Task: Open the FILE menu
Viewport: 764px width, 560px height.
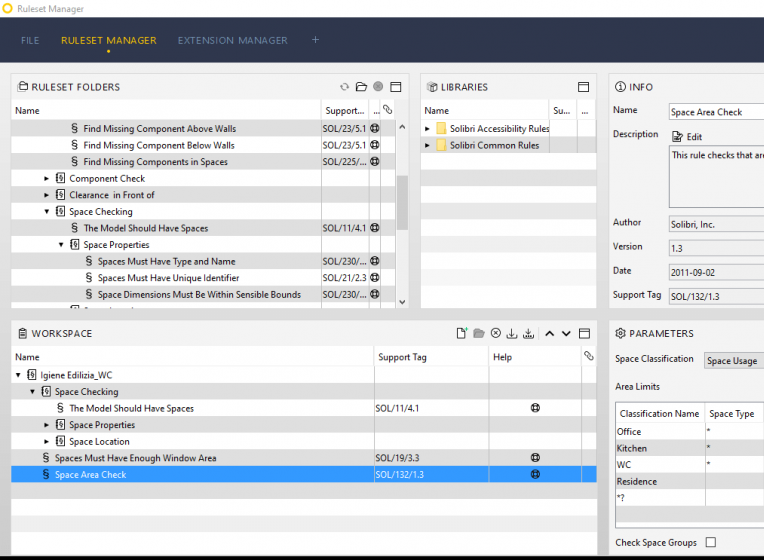Action: click(30, 40)
